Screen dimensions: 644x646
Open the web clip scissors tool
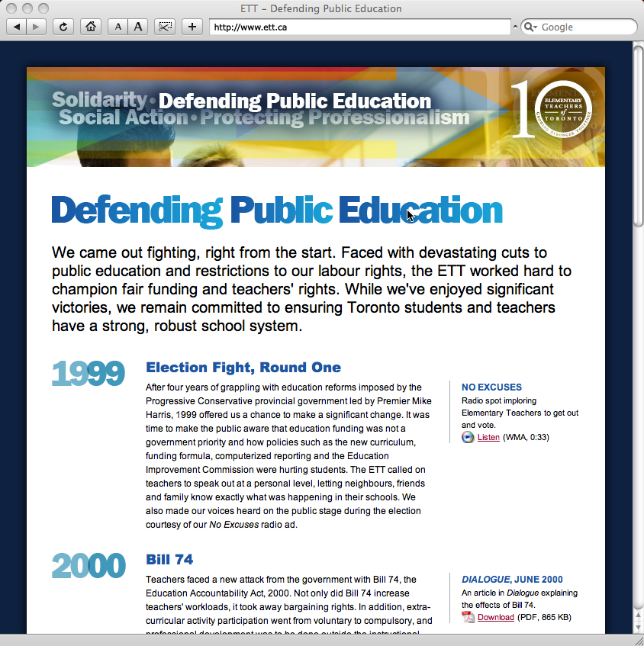pyautogui.click(x=165, y=27)
